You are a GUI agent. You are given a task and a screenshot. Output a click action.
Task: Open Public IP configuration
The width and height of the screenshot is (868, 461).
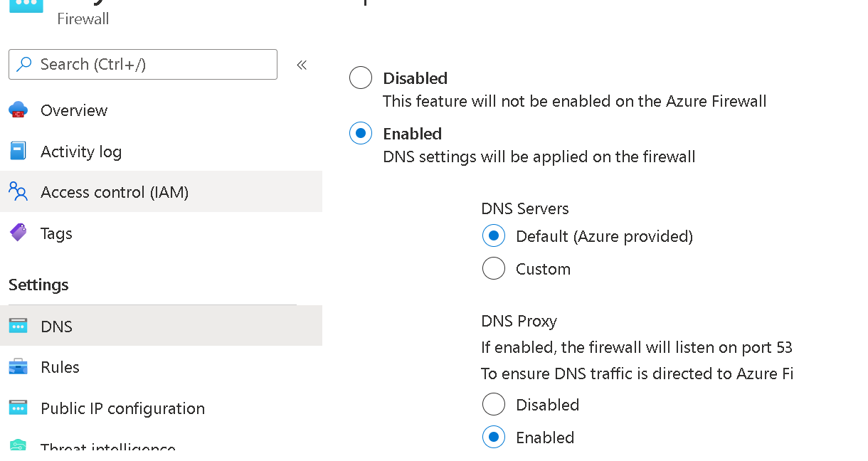pyautogui.click(x=124, y=408)
